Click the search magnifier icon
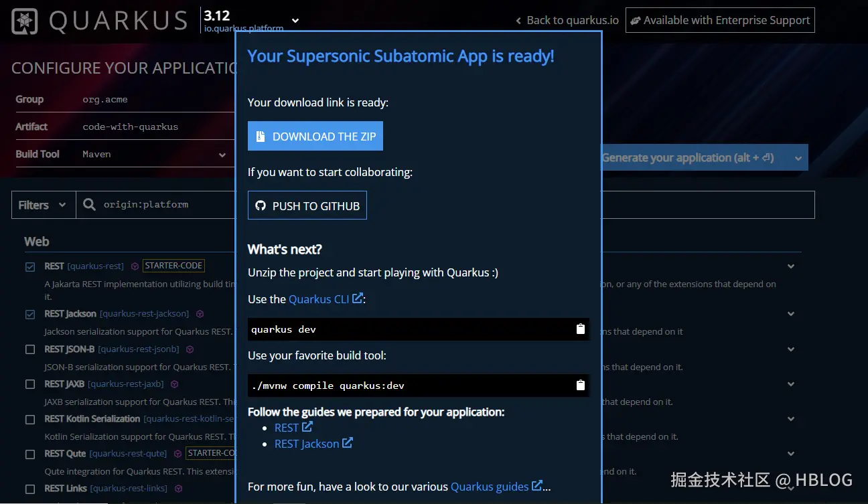 click(90, 205)
